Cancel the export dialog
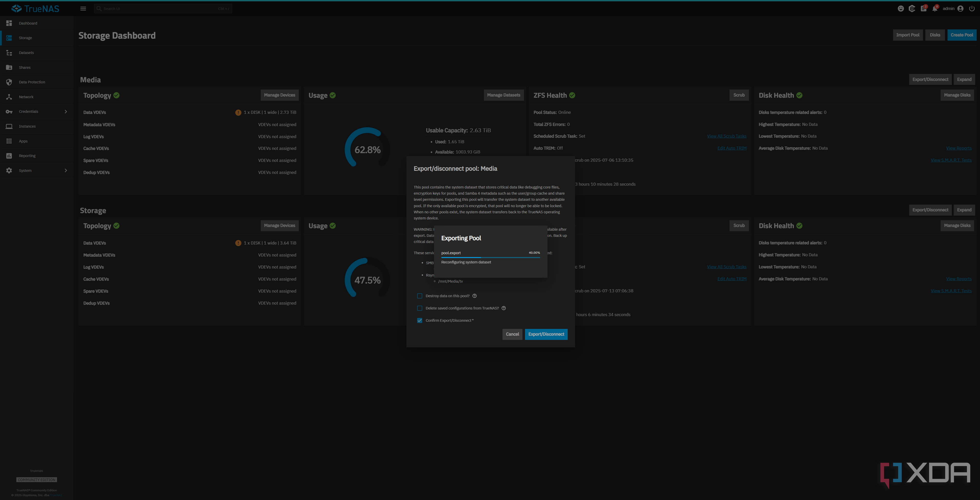The width and height of the screenshot is (980, 500). (512, 335)
